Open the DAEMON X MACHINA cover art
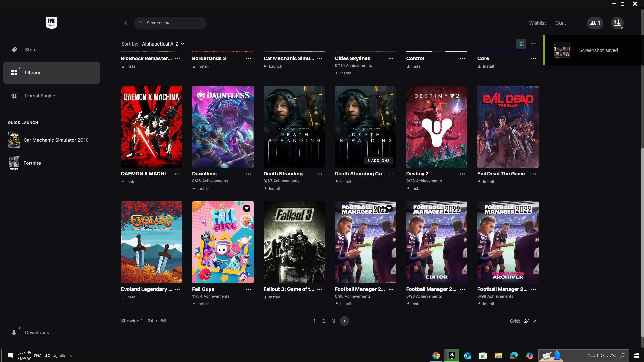Viewport: 644px width, 362px height. click(x=151, y=127)
